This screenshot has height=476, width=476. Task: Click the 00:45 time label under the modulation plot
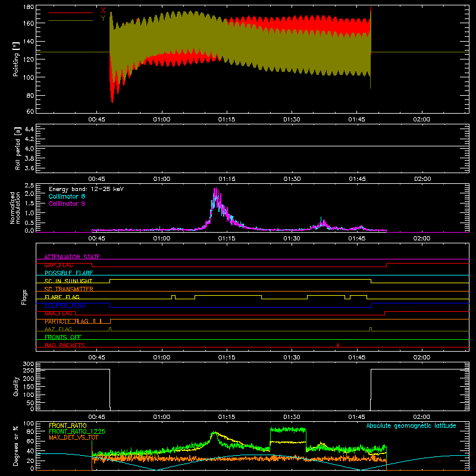[x=96, y=239]
